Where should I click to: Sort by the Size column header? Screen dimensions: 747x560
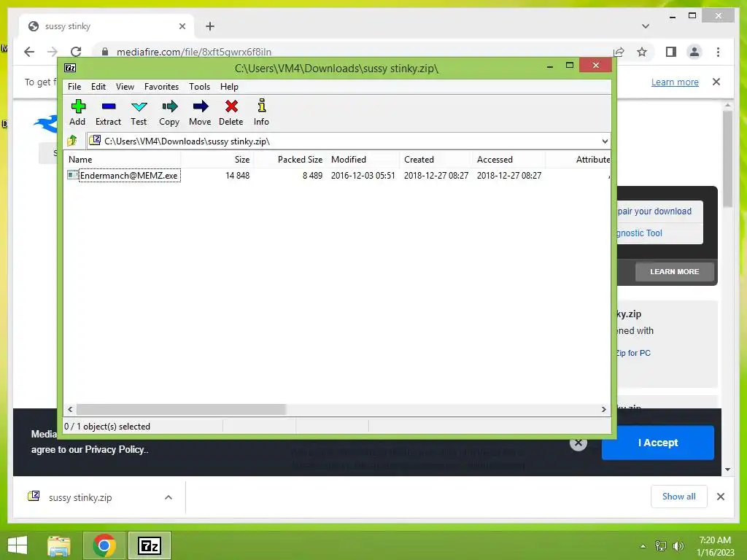[x=217, y=160]
